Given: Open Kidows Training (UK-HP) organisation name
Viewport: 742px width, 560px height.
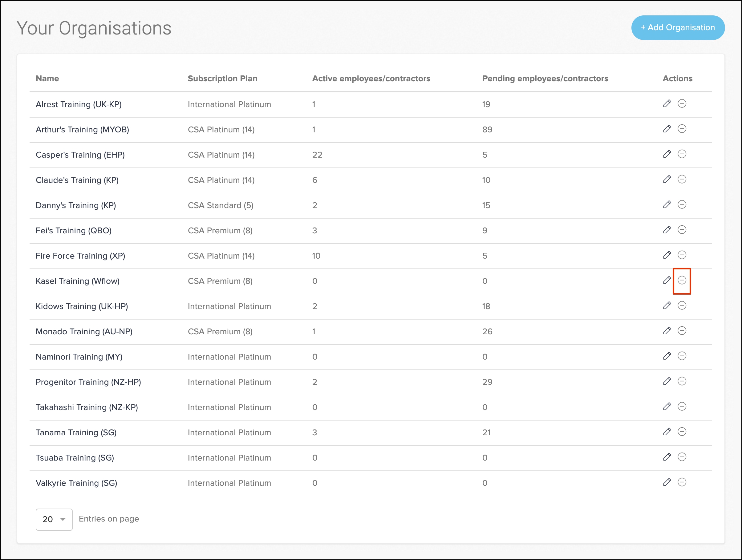Looking at the screenshot, I should point(82,306).
